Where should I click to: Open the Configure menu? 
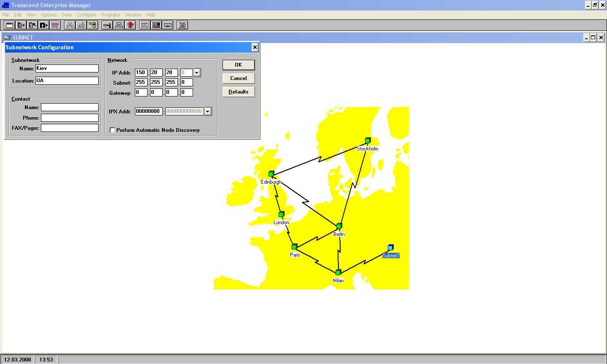pyautogui.click(x=86, y=15)
